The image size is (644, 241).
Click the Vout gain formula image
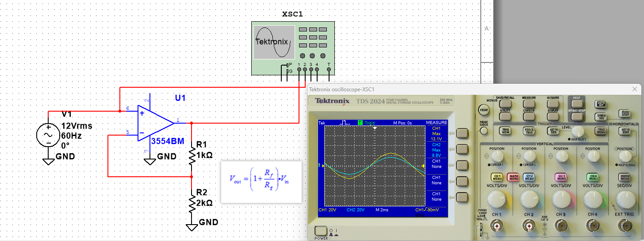point(261,182)
